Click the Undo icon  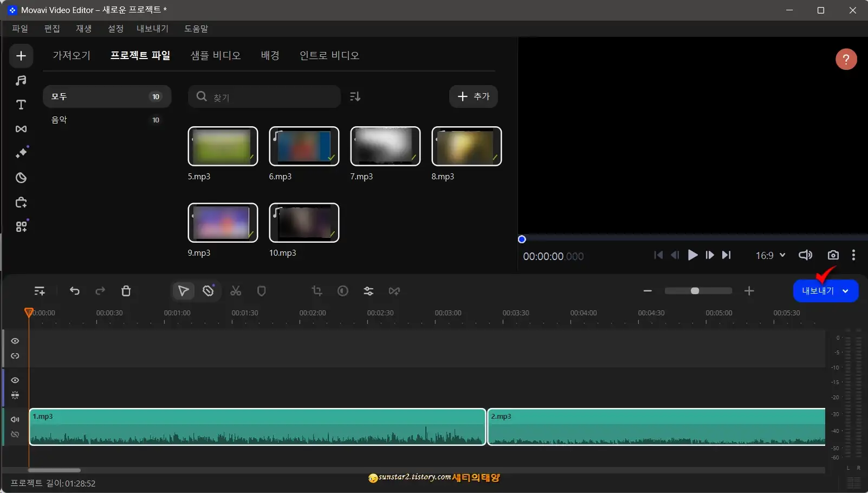(x=75, y=291)
